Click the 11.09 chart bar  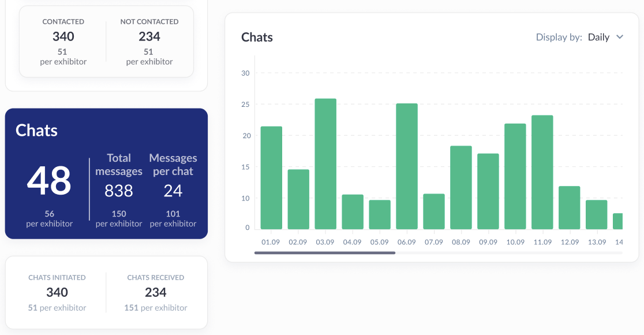click(542, 172)
